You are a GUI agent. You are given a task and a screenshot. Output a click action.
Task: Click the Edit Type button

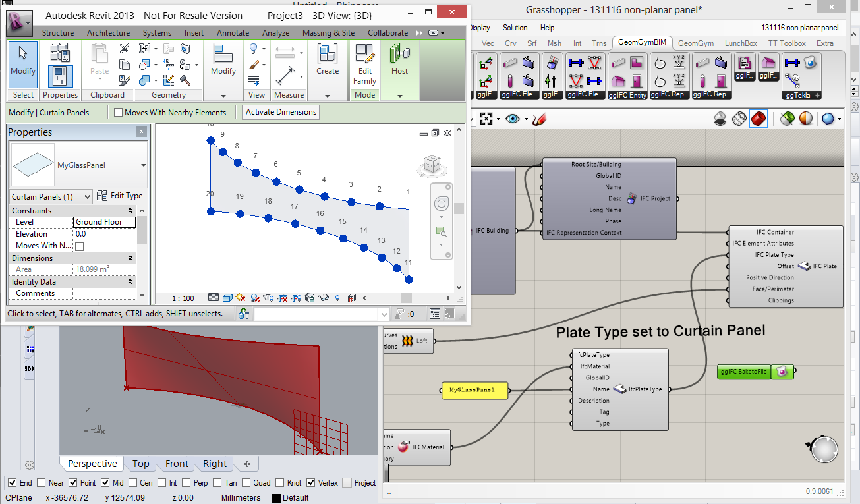[119, 196]
